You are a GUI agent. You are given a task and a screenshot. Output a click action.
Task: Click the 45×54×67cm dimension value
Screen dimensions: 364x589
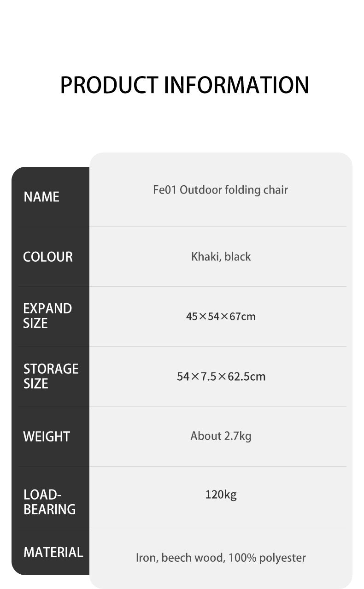click(x=221, y=317)
